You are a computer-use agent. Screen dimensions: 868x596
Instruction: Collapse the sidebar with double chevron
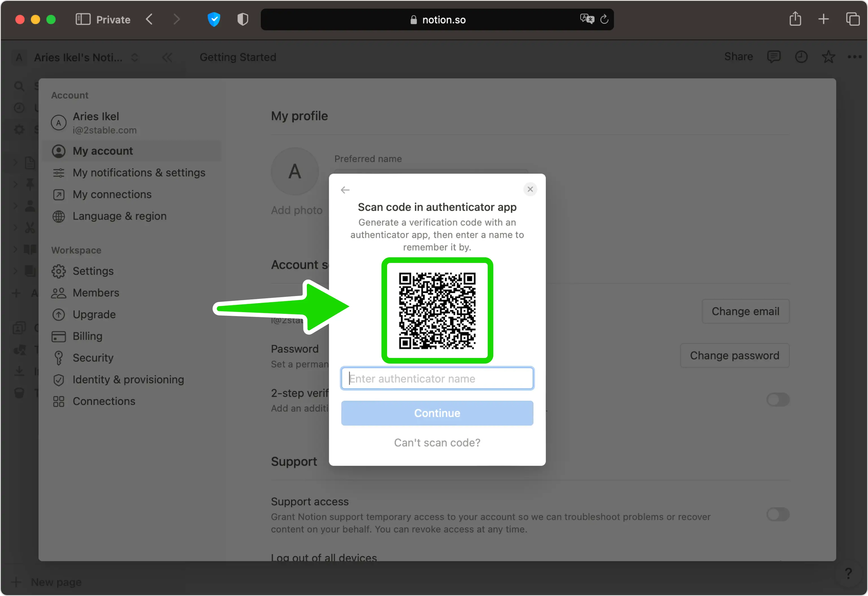[167, 58]
